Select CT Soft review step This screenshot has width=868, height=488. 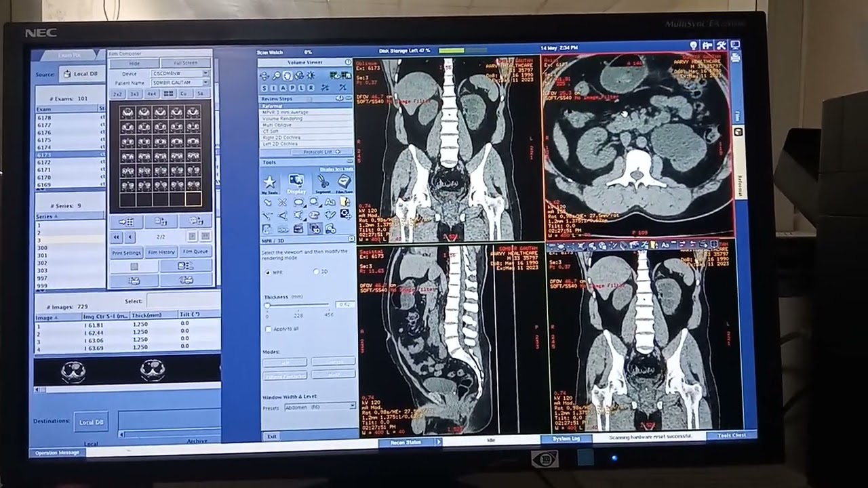(x=306, y=131)
